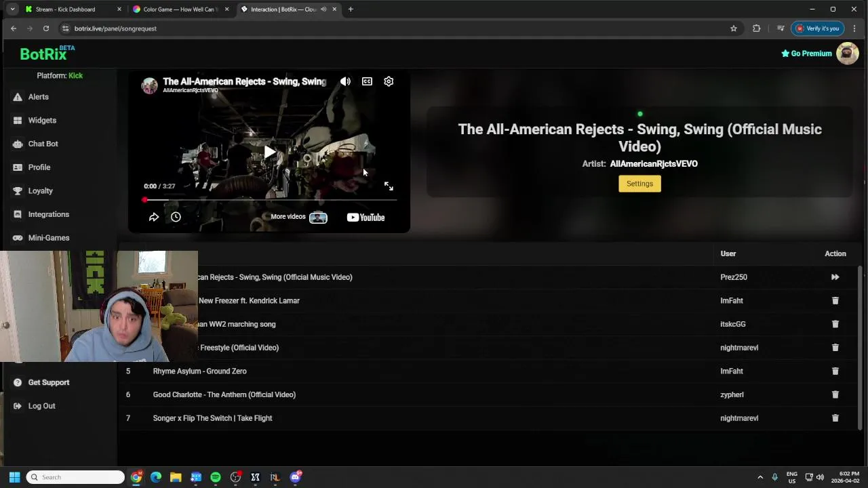
Task: Open More videos thumbnail
Action: pyautogui.click(x=318, y=218)
